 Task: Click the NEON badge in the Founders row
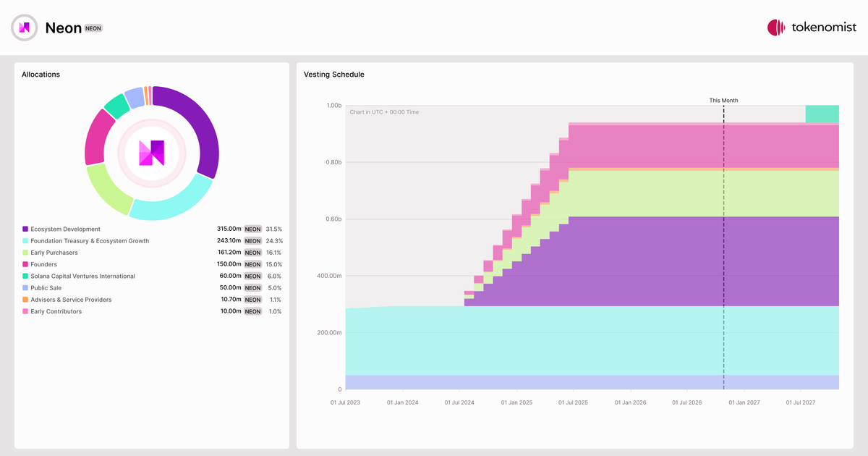[252, 264]
